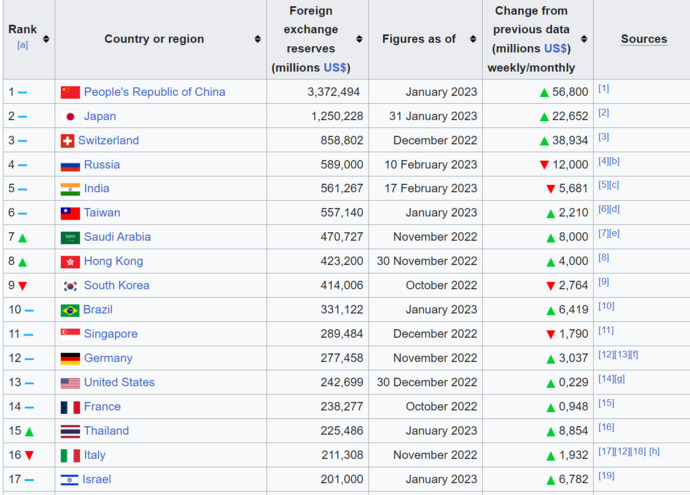The image size is (690, 495).
Task: Follow the Russia link
Action: pos(102,165)
